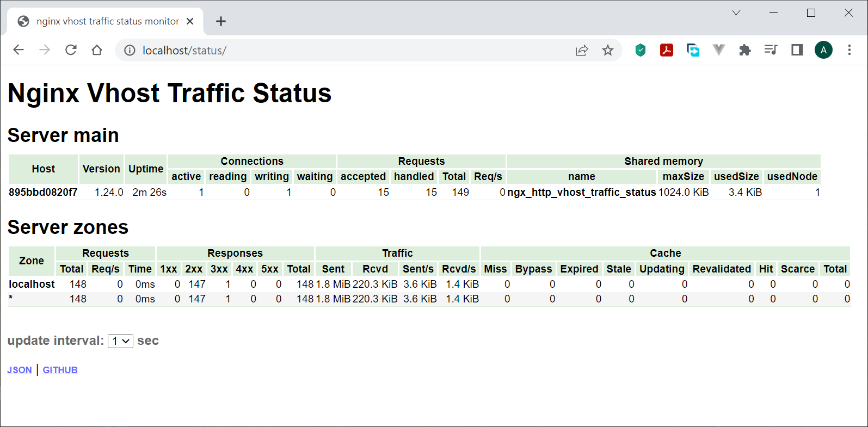The image size is (868, 427).
Task: Share this page using share icon
Action: click(582, 51)
